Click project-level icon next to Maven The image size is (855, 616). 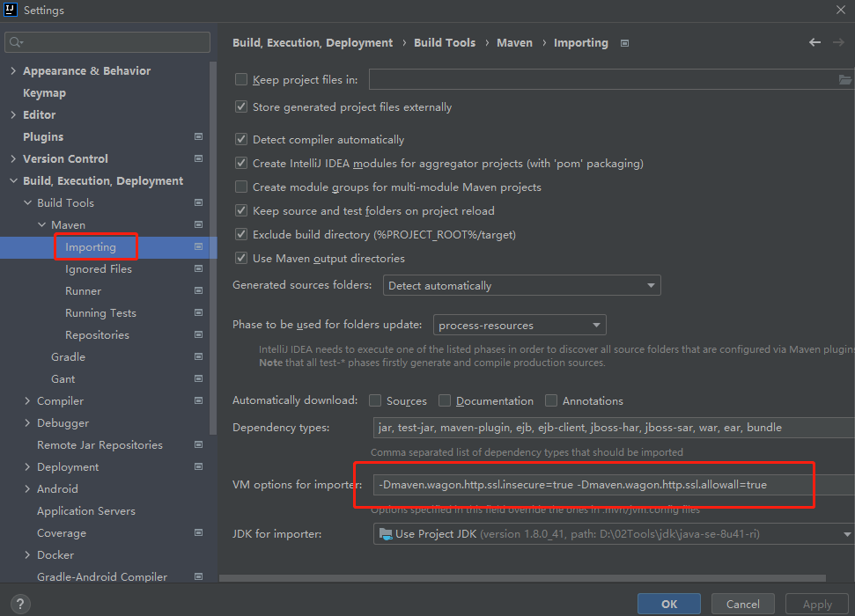198,224
